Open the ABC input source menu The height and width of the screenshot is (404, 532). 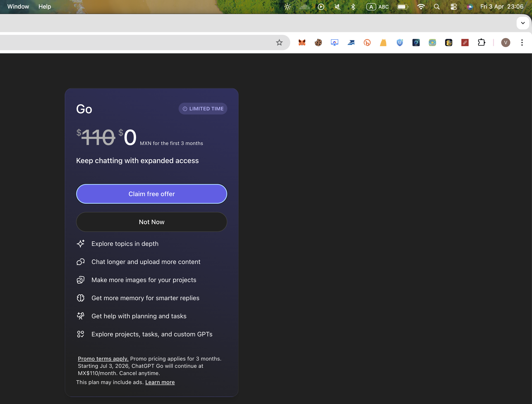[x=377, y=7]
